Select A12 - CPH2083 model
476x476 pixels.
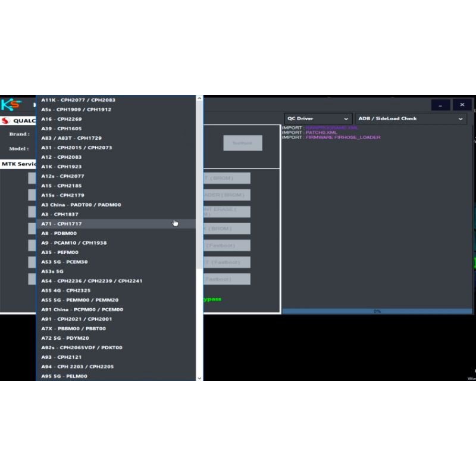(116, 157)
